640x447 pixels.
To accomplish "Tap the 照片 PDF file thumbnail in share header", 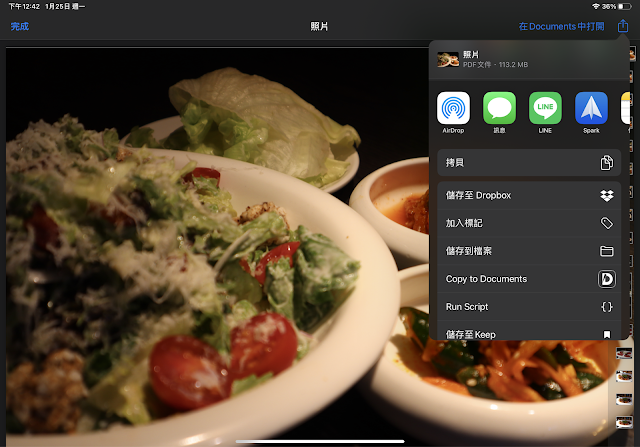I will point(448,60).
